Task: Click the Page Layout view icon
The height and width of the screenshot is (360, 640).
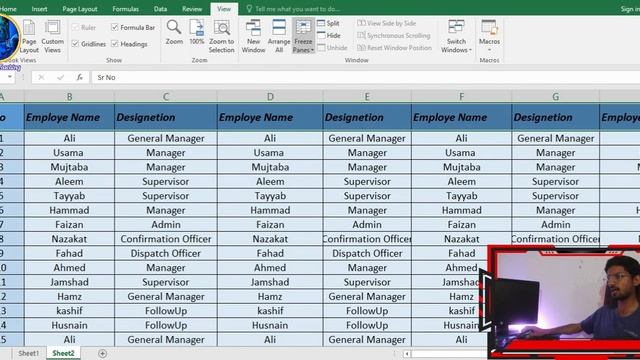Action: (29, 37)
